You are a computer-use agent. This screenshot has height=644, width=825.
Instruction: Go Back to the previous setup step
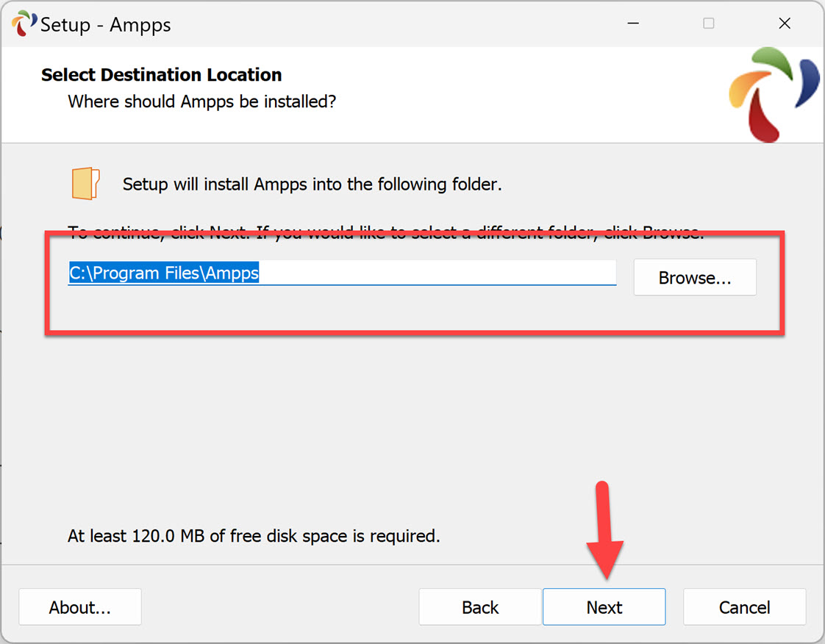479,607
